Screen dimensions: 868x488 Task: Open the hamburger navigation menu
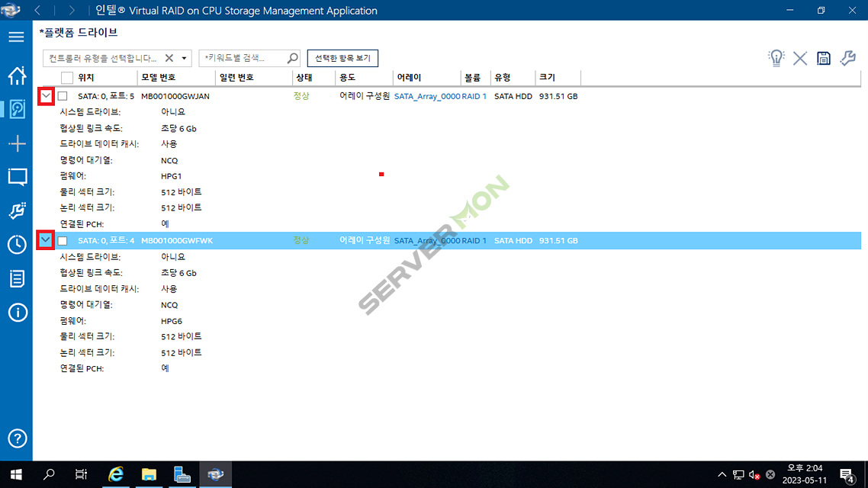(16, 37)
